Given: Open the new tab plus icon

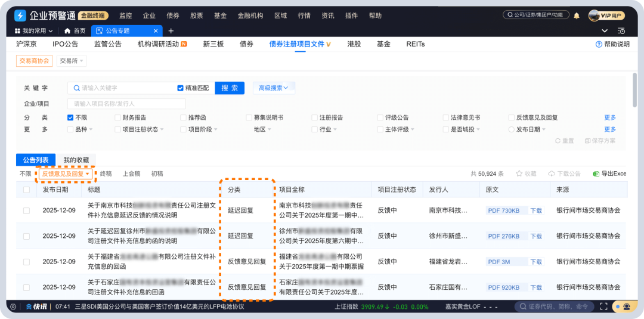Looking at the screenshot, I should coord(171,31).
